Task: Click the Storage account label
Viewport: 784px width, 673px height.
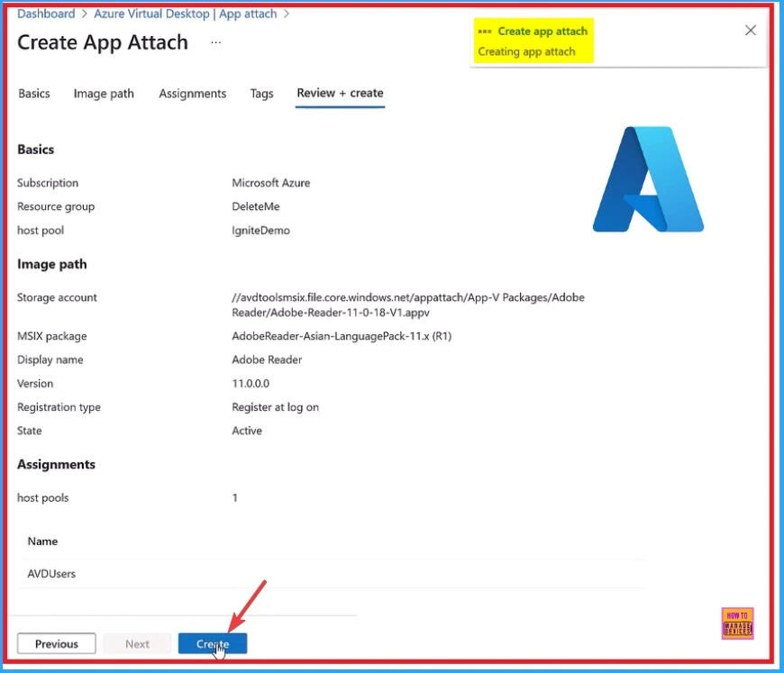Action: 57,297
